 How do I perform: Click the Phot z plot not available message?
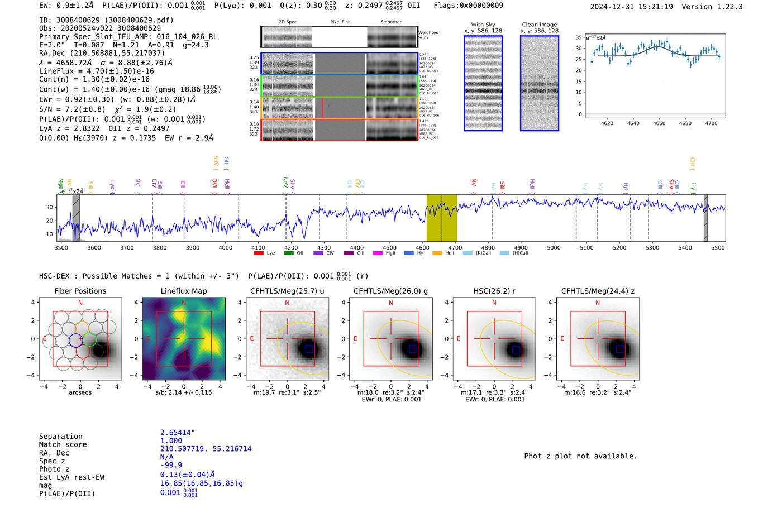point(580,456)
